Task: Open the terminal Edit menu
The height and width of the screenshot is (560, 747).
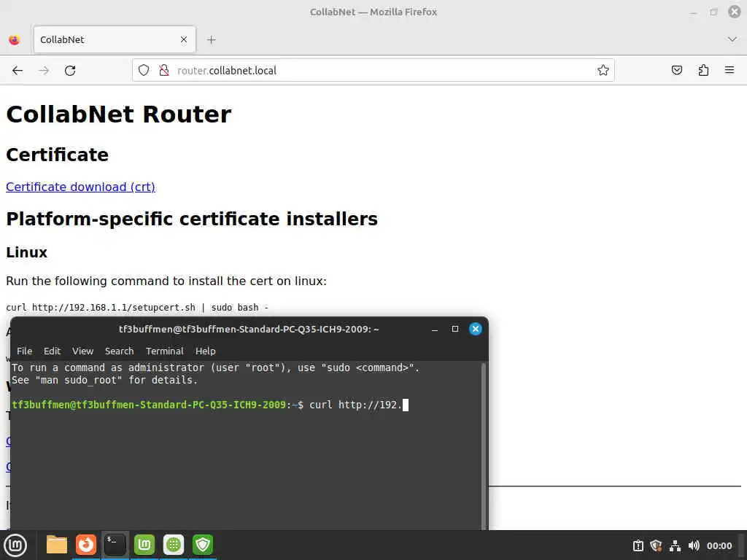Action: [x=52, y=351]
